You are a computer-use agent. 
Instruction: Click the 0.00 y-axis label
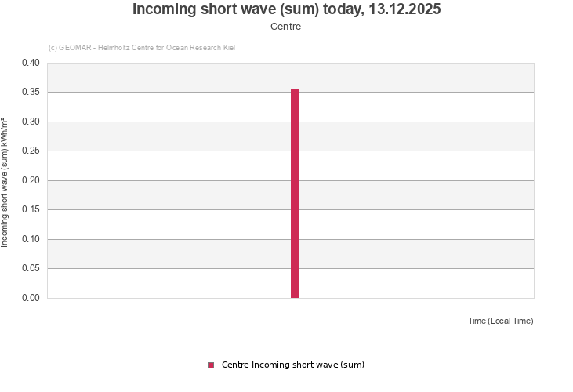(x=31, y=298)
